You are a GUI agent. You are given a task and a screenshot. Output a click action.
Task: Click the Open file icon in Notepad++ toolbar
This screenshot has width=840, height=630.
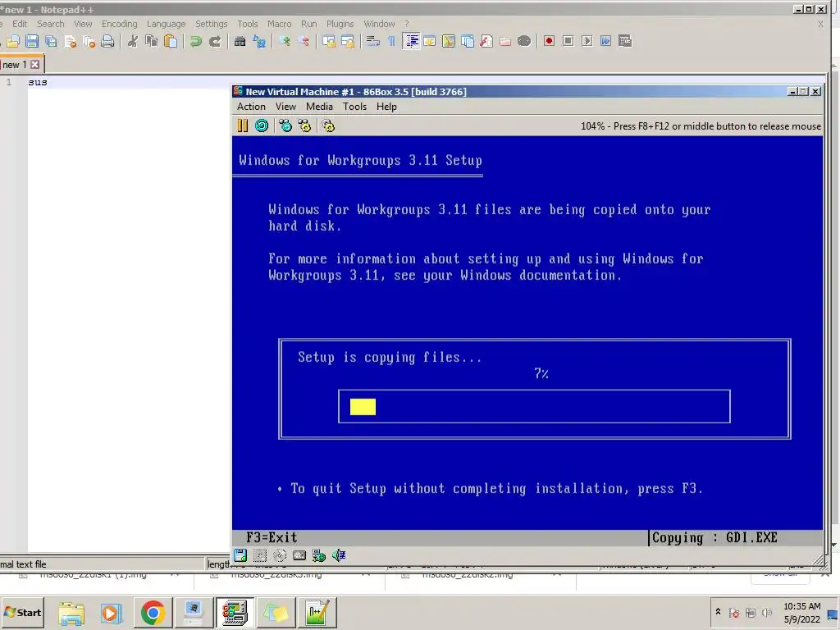[x=13, y=41]
